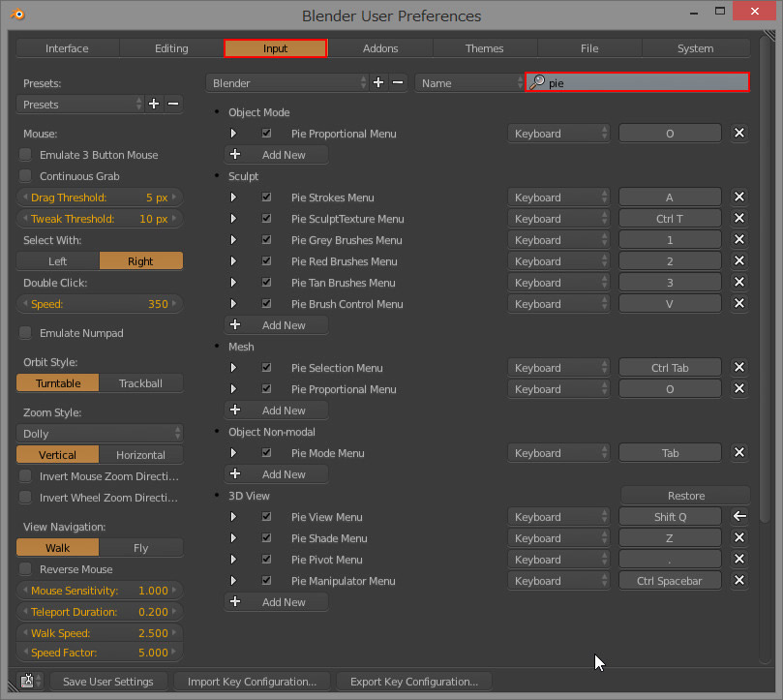
Task: Add New keymap entry under Sculpt
Action: (x=276, y=325)
